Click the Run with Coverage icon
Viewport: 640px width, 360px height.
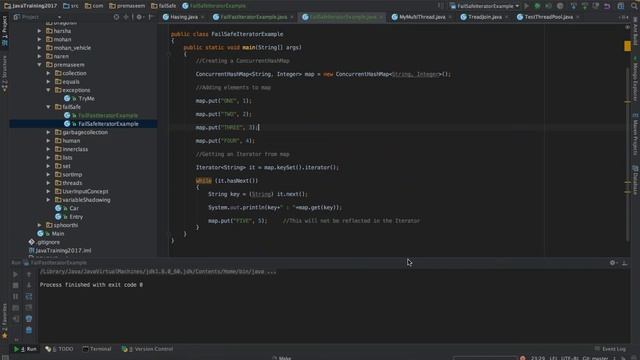(549, 6)
